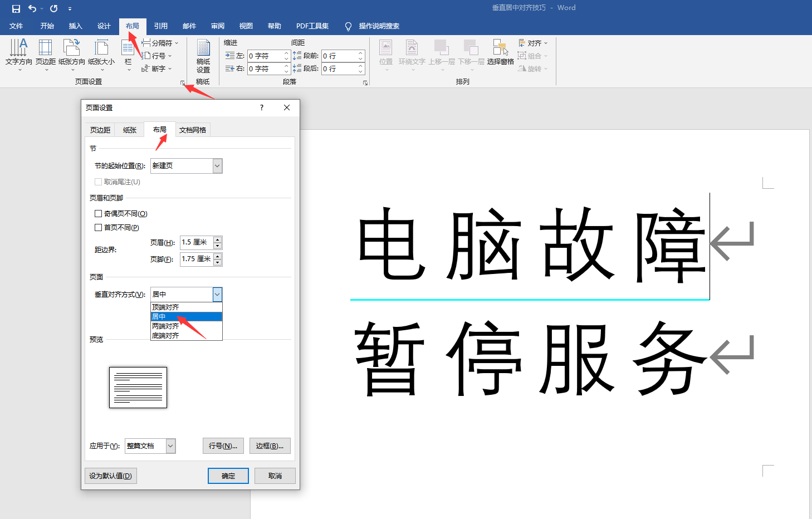Switch to the 开始 ribbon tab
The width and height of the screenshot is (812, 519).
coord(47,26)
